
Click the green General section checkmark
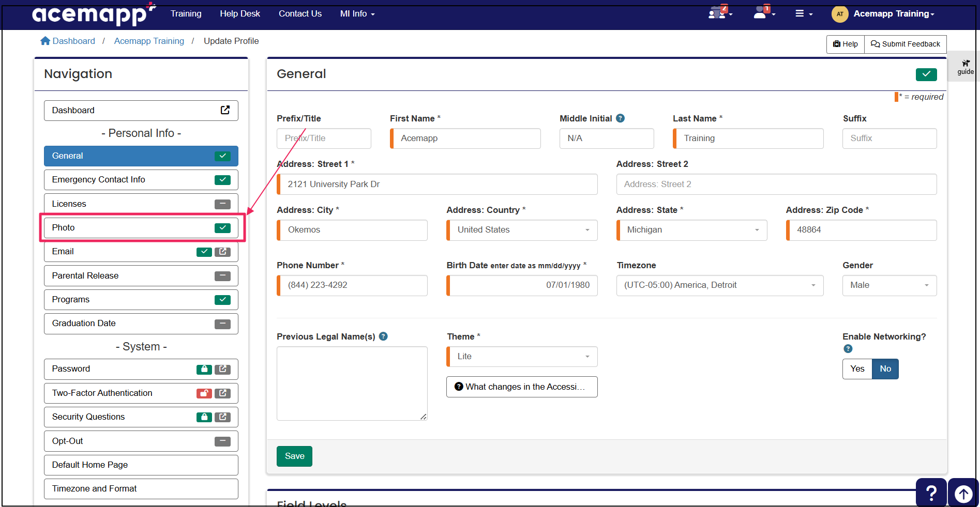tap(926, 74)
